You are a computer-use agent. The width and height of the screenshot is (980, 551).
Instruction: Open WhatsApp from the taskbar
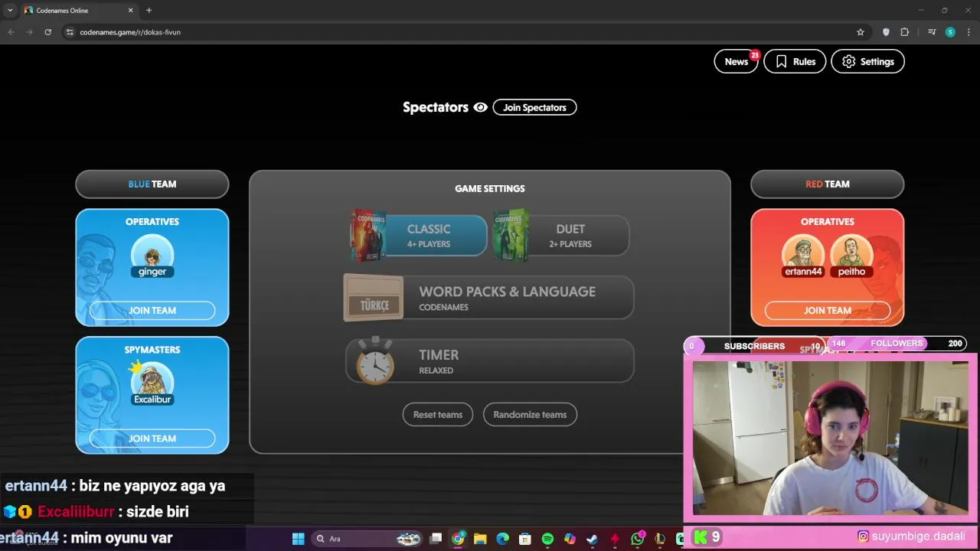(637, 539)
